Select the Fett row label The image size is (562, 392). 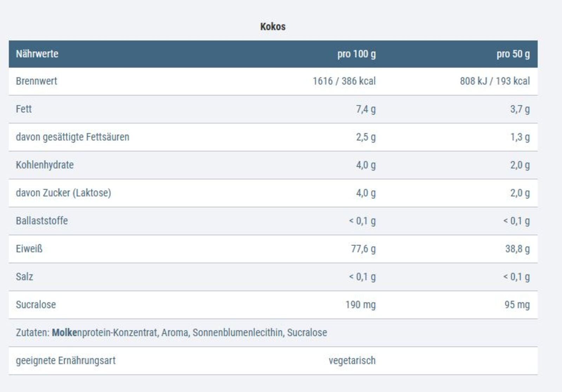point(24,109)
